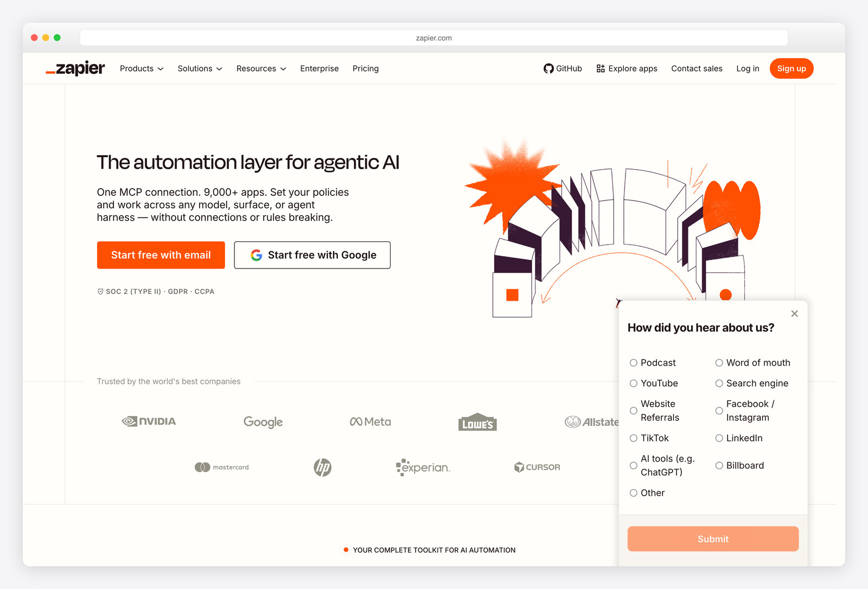Image resolution: width=868 pixels, height=589 pixels.
Task: Select the Billboard radio option
Action: click(719, 465)
